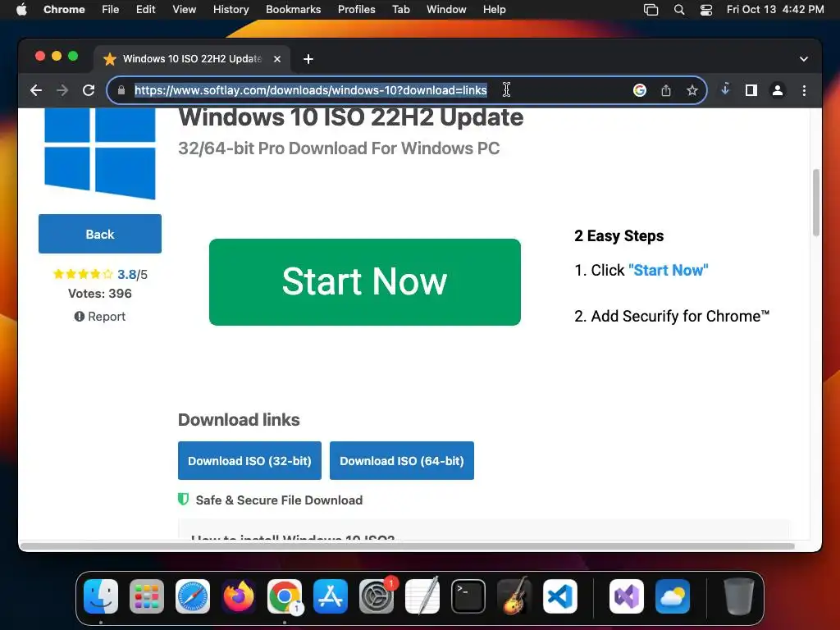Open GarageBand from the Dock
This screenshot has width=840, height=630.
pos(514,596)
